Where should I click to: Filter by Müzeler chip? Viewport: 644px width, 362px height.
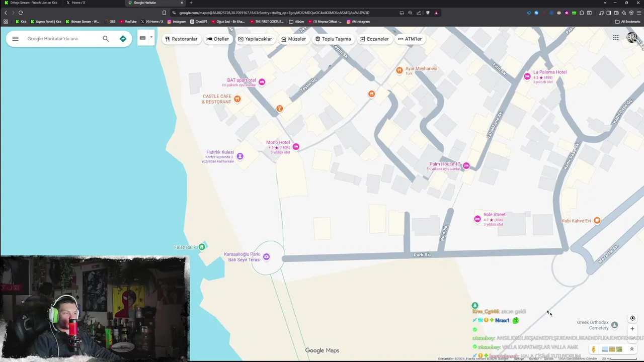294,39
